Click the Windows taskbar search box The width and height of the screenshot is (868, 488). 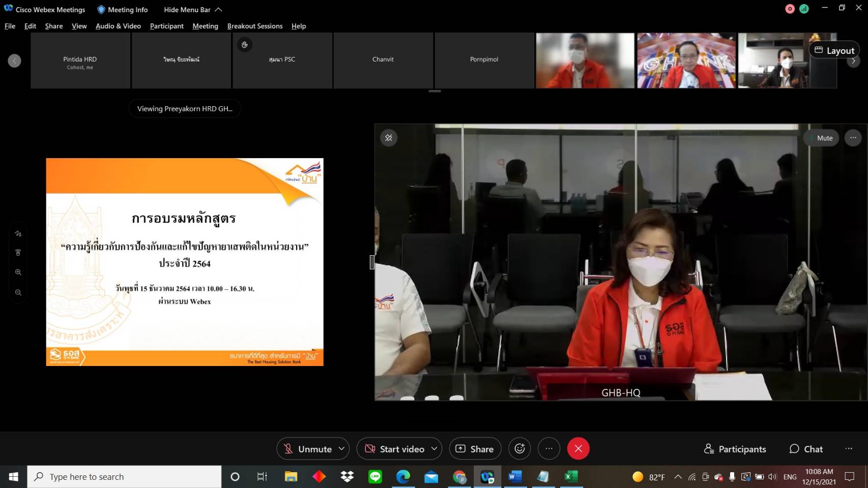(125, 477)
